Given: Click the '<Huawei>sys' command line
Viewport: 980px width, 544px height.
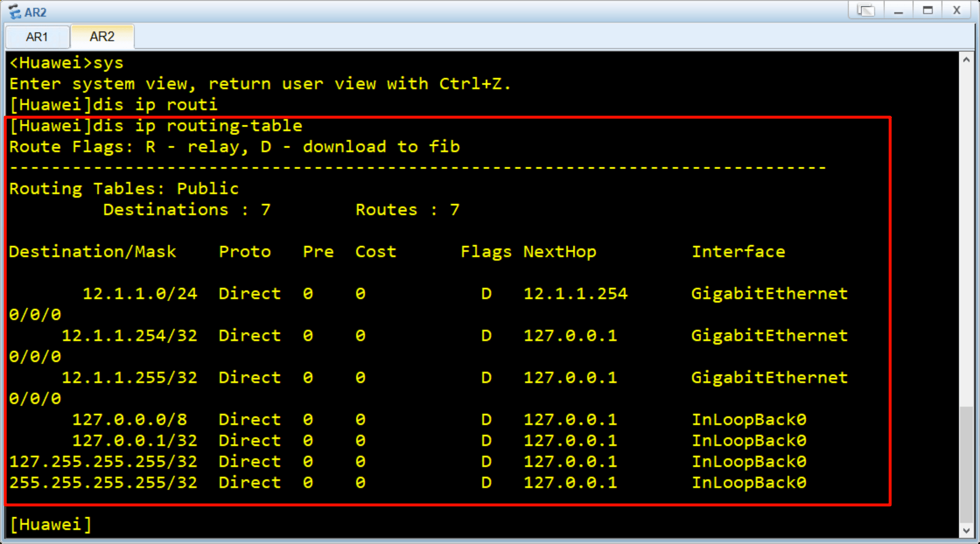Looking at the screenshot, I should pos(66,63).
